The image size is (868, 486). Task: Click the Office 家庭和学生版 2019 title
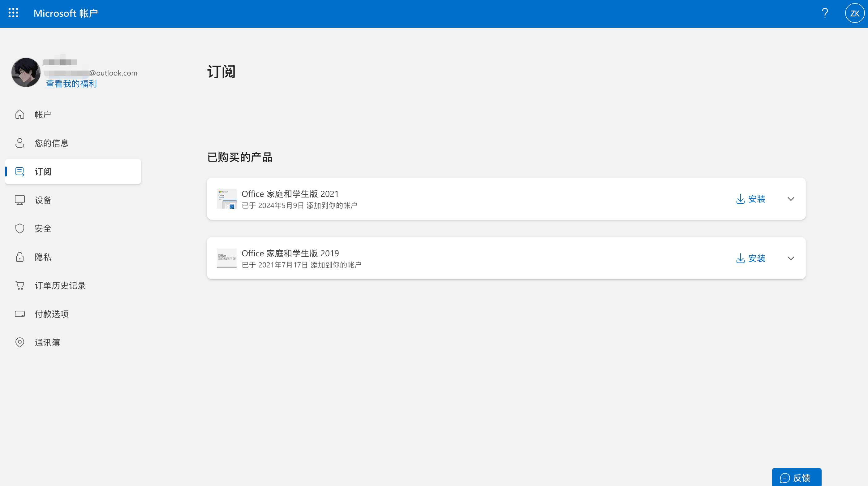coord(290,253)
